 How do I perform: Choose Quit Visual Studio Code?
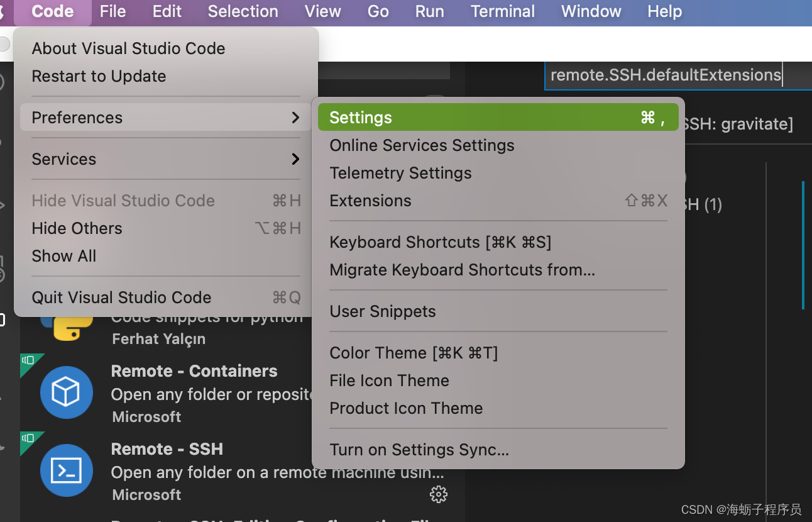(x=166, y=297)
